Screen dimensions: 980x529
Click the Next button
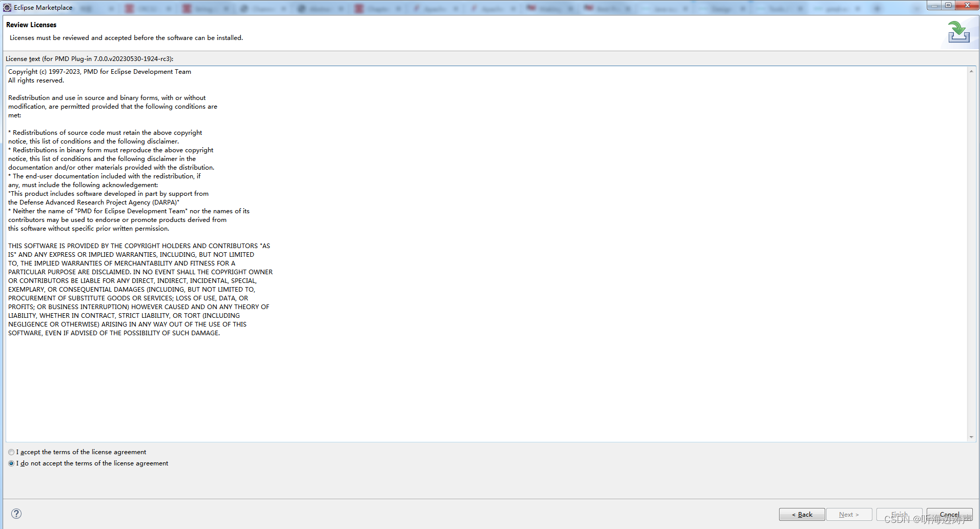pyautogui.click(x=849, y=515)
